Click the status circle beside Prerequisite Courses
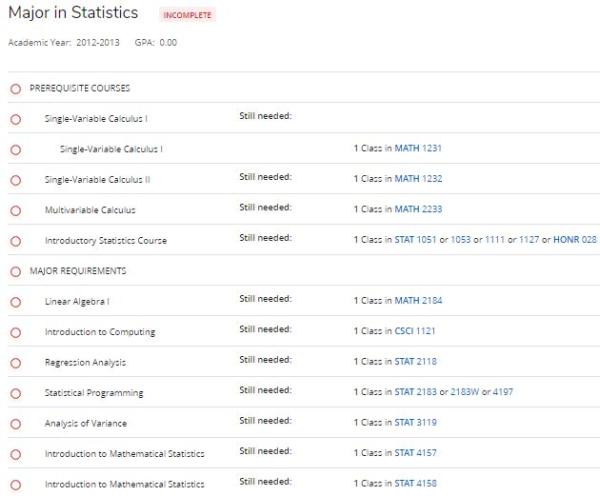Screen dimensions: 600x496 pos(15,88)
